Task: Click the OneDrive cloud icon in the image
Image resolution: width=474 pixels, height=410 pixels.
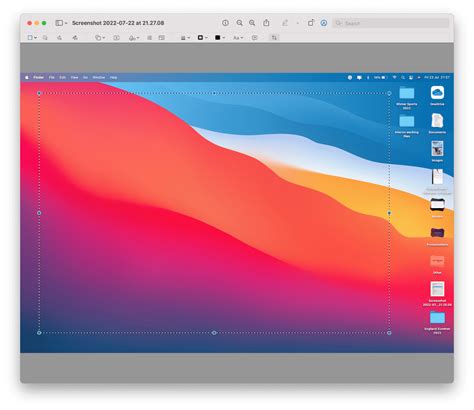Action: pos(437,92)
